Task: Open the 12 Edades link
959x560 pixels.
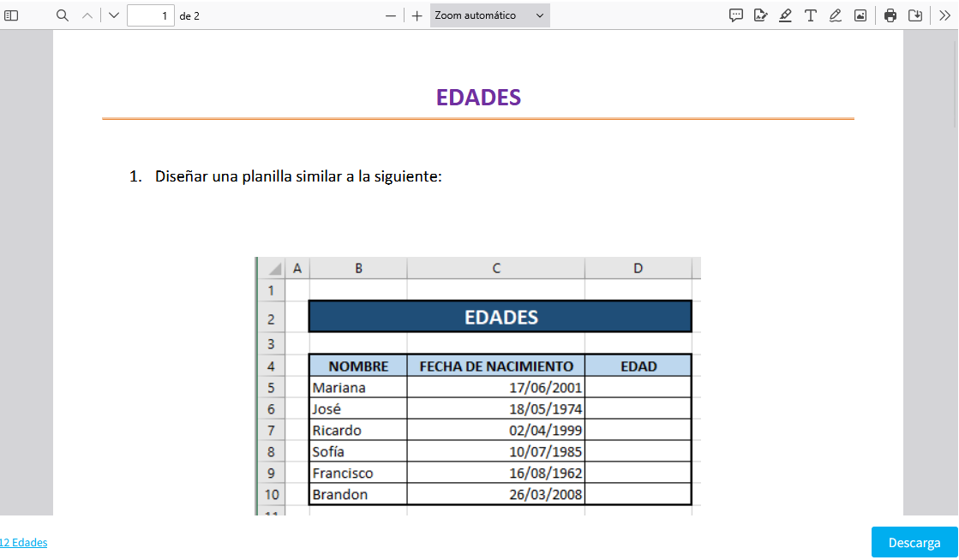Action: [24, 543]
